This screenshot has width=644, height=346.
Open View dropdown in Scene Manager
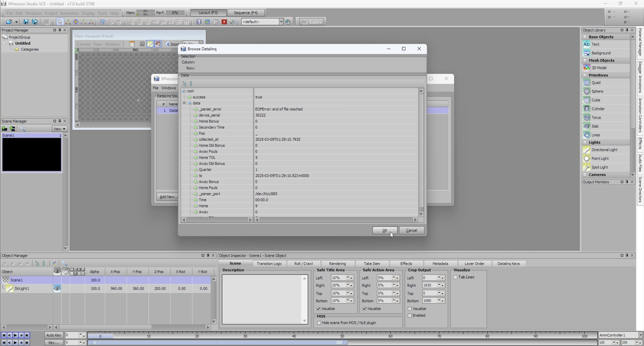click(x=59, y=129)
